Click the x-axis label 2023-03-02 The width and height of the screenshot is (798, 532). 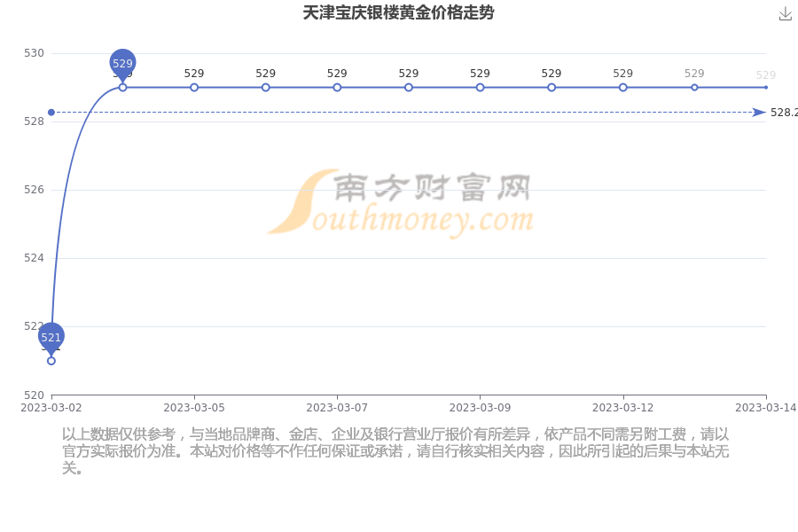click(51, 408)
